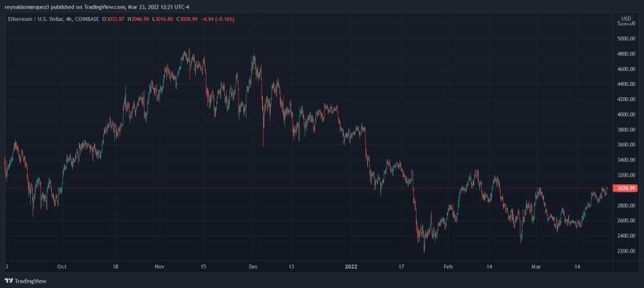Click the Feb label on time axis
This screenshot has width=644, height=288.
pyautogui.click(x=448, y=266)
